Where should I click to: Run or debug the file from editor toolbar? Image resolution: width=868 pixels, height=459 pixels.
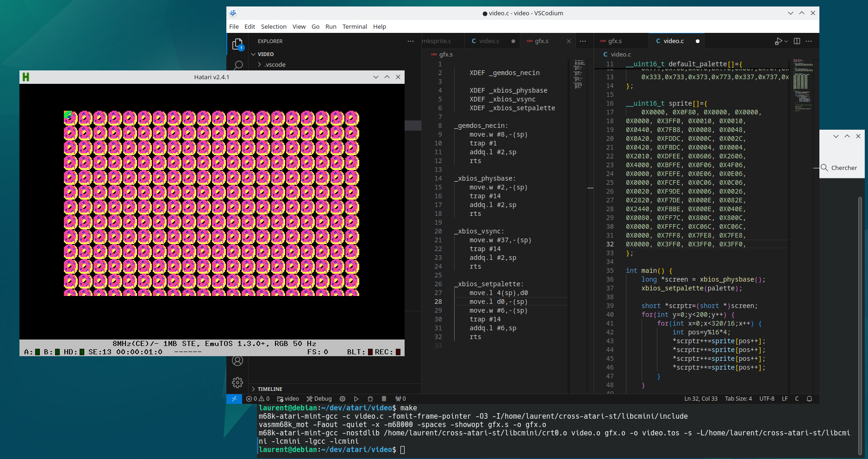(779, 41)
